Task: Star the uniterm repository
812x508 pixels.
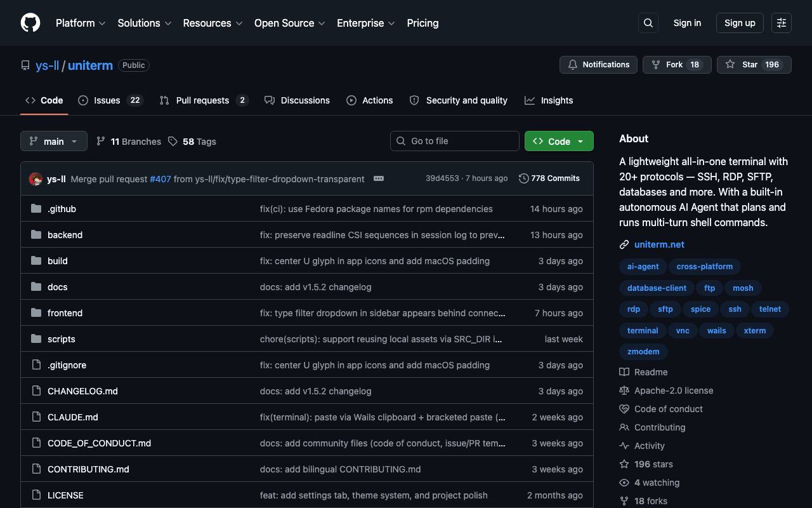Action: (x=754, y=65)
